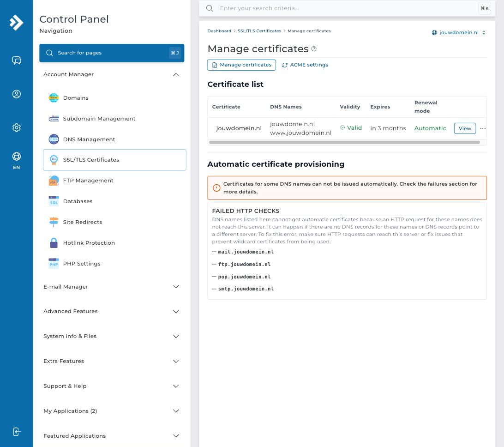Click the Domains globe icon

tap(54, 98)
